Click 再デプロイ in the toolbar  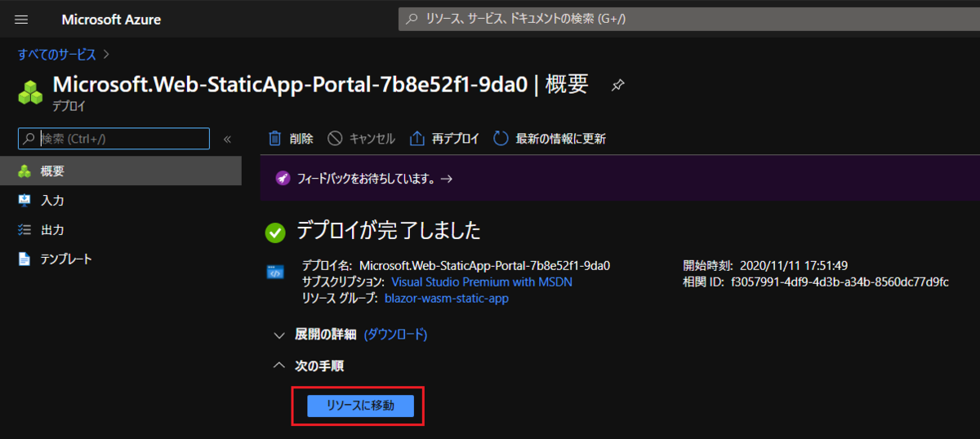pos(444,139)
